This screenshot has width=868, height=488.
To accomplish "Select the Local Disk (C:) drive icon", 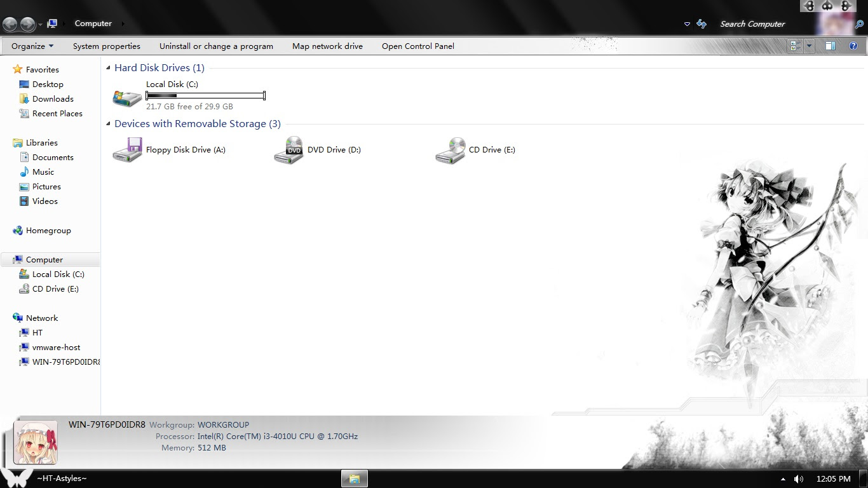I will pyautogui.click(x=127, y=97).
